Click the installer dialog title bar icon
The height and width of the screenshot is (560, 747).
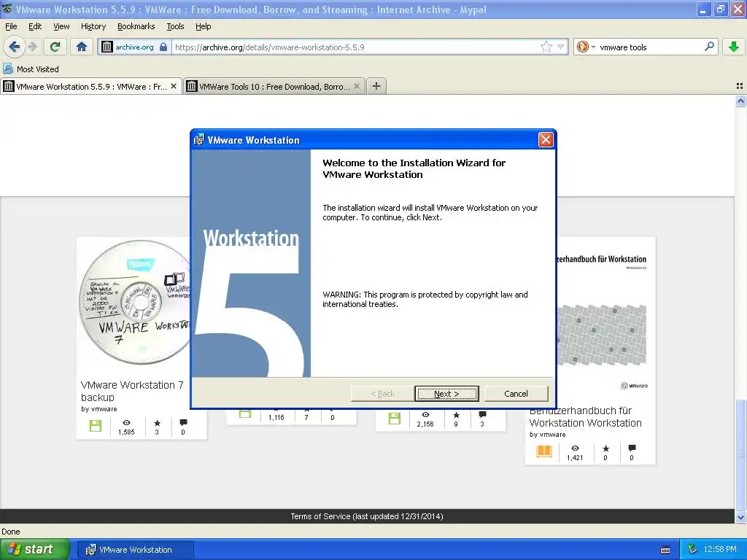tap(198, 139)
